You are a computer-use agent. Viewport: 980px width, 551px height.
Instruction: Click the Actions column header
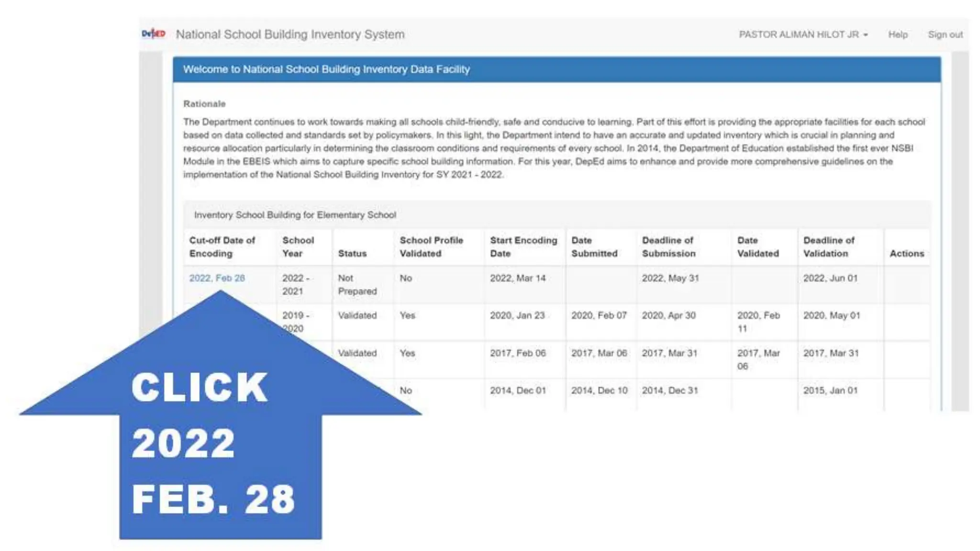tap(906, 253)
